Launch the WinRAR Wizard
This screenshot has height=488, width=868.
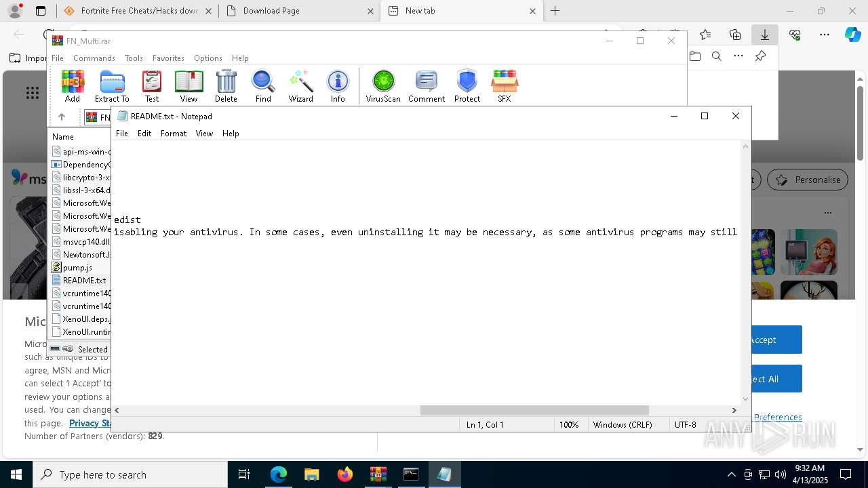pyautogui.click(x=300, y=86)
